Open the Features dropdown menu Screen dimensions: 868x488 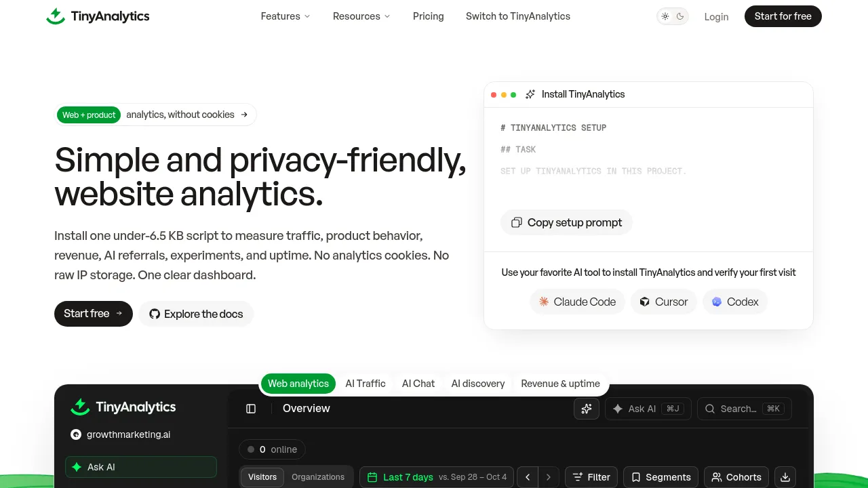285,16
